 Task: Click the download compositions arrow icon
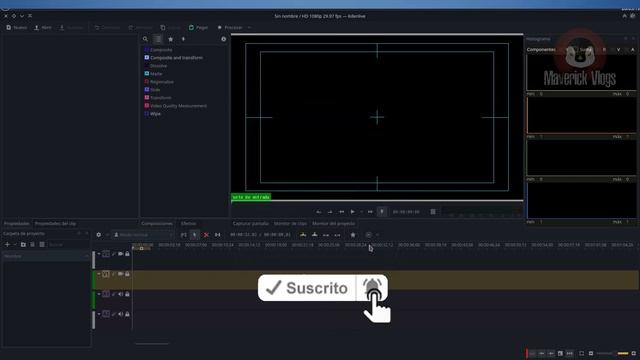(x=183, y=39)
